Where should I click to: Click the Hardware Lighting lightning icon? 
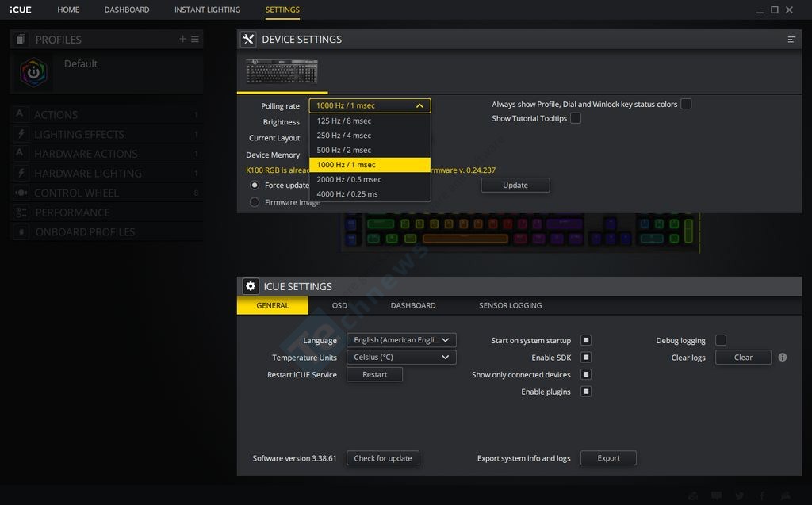(x=21, y=173)
